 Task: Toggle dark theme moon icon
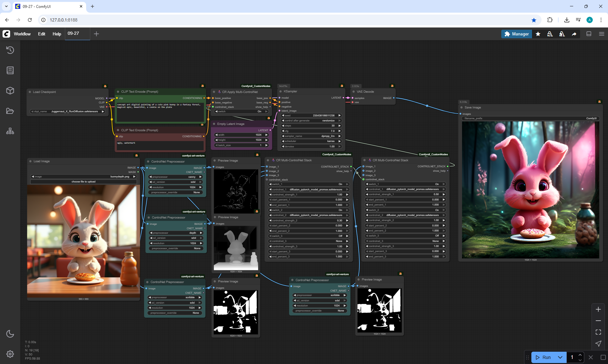tap(10, 334)
